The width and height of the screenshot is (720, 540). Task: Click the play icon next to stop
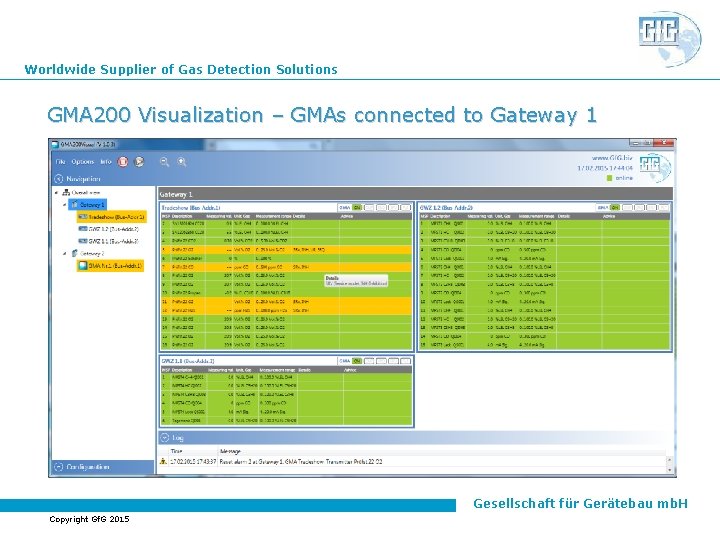(139, 162)
